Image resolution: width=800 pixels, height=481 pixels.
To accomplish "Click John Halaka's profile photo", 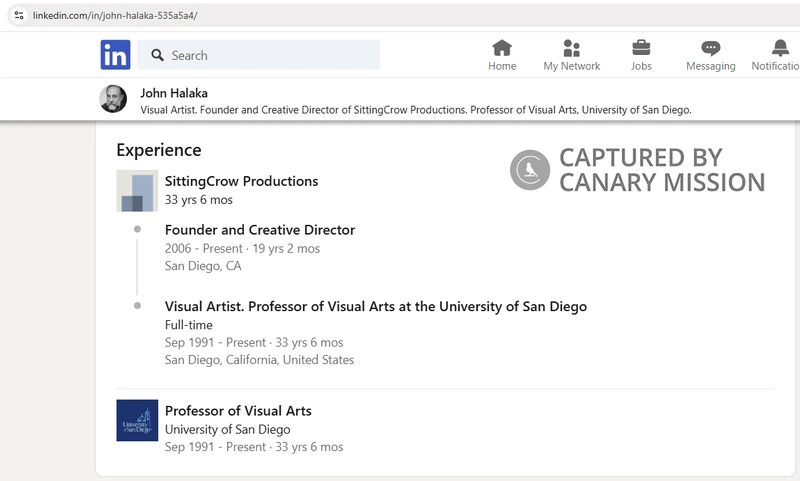I will [113, 99].
